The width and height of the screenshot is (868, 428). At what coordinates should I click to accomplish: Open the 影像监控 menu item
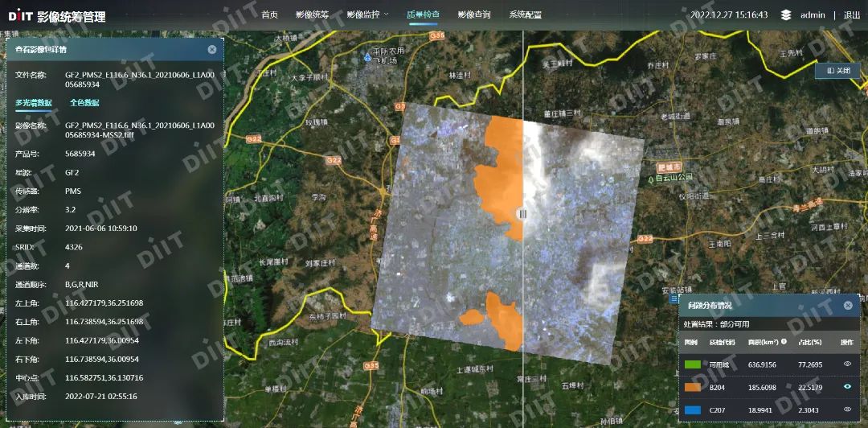coord(363,14)
